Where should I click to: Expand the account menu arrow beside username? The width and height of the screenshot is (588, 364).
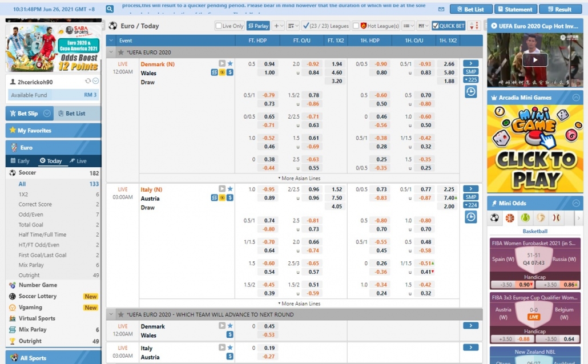(x=96, y=81)
